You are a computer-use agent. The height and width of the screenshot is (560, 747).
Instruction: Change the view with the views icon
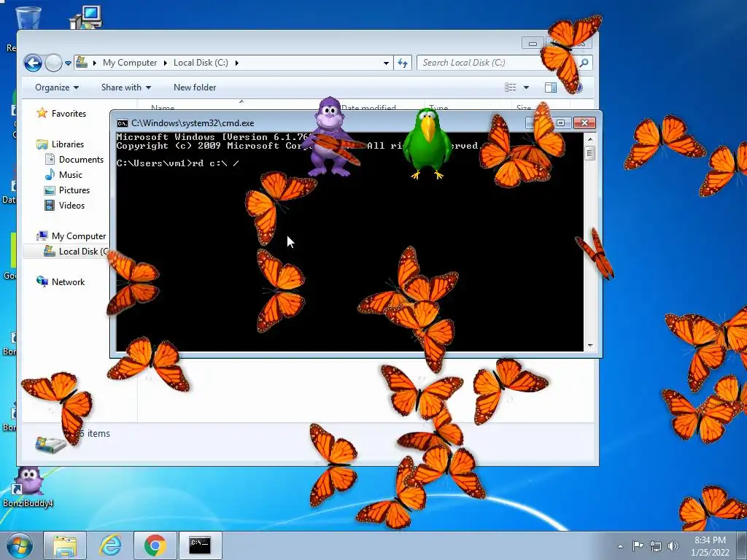click(x=510, y=87)
